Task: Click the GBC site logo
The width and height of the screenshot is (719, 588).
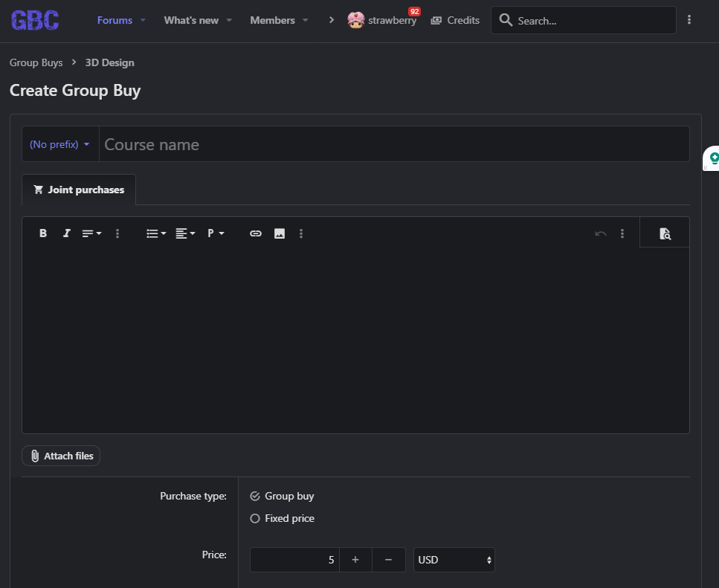Action: (x=35, y=21)
